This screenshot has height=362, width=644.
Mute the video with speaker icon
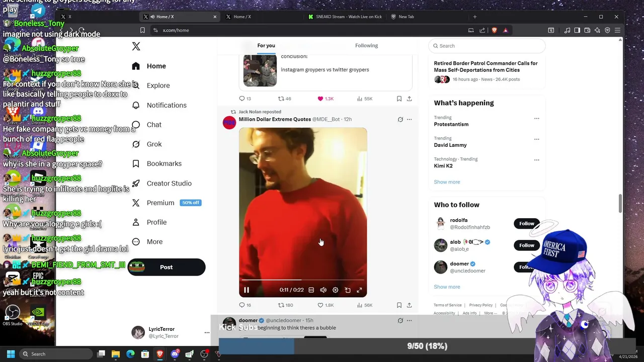[323, 290]
